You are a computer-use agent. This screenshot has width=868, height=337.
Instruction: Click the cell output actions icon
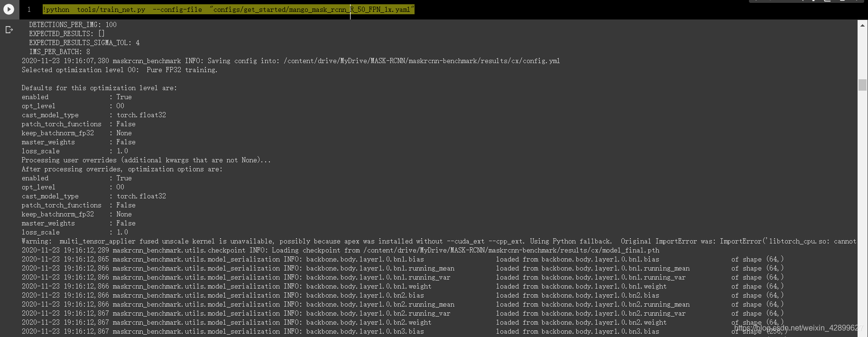click(x=9, y=30)
